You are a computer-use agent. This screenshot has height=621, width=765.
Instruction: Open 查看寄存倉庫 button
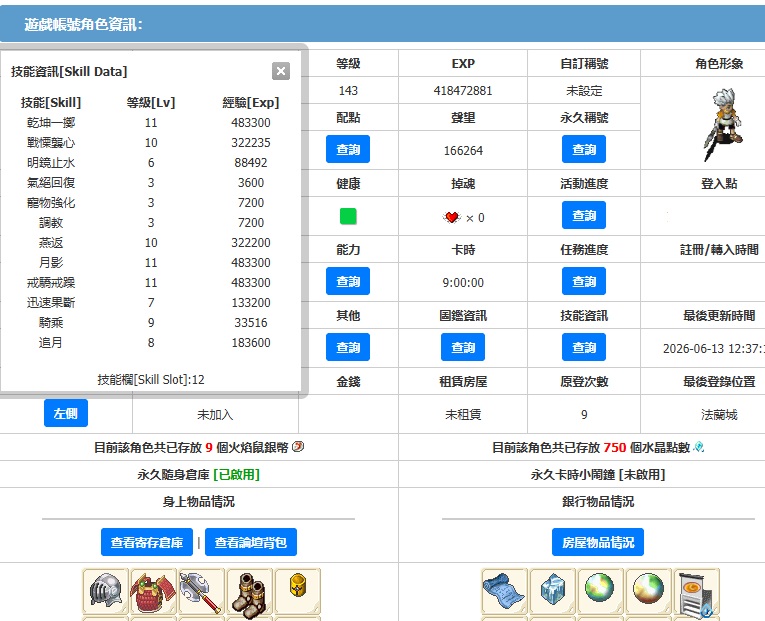pos(147,542)
